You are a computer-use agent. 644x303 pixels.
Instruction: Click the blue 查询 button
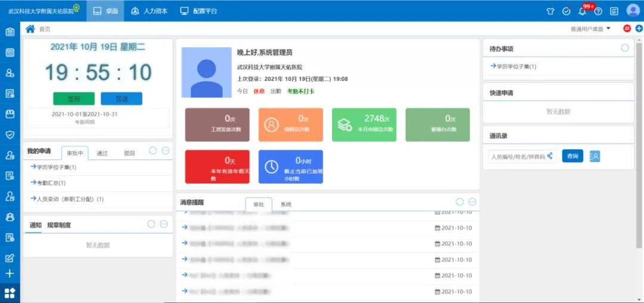[572, 156]
